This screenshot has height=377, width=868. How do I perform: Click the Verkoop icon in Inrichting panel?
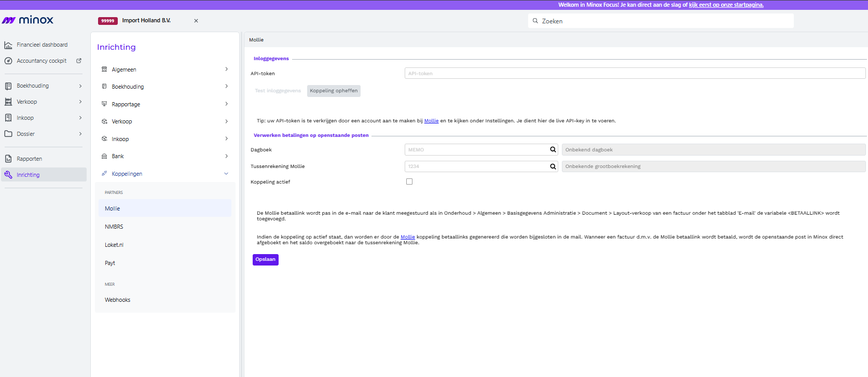(x=104, y=121)
